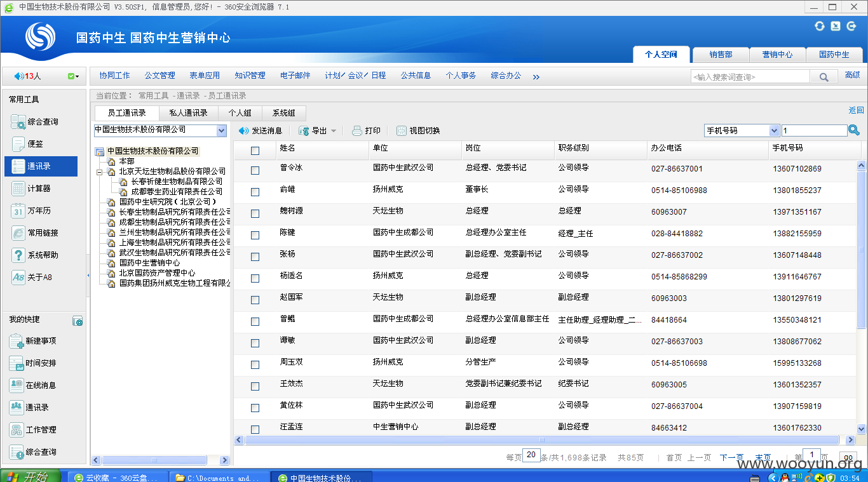Check the box for 俞雄
The image size is (868, 482).
tap(255, 192)
